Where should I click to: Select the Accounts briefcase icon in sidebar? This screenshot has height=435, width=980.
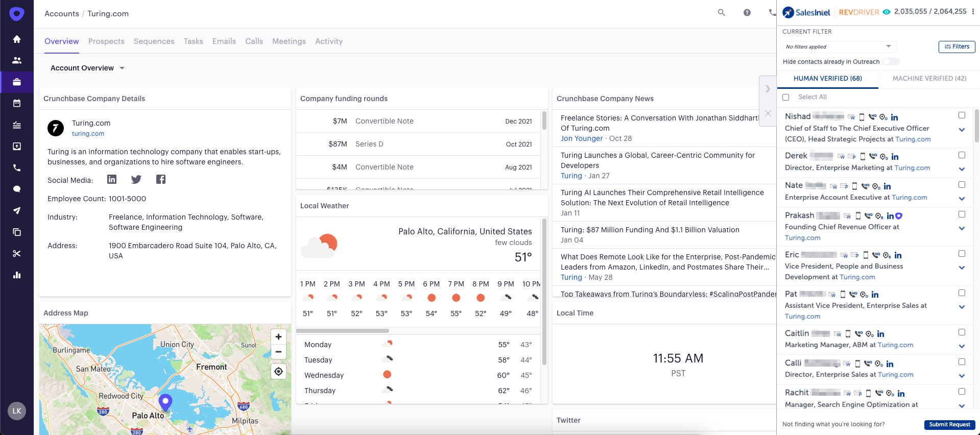(x=17, y=82)
